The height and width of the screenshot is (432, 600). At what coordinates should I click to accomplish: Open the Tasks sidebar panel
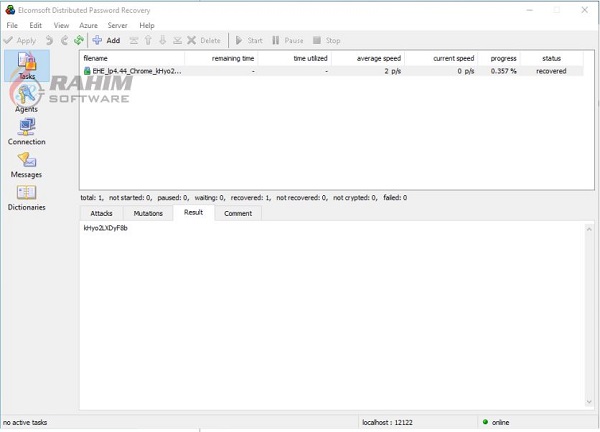click(27, 66)
